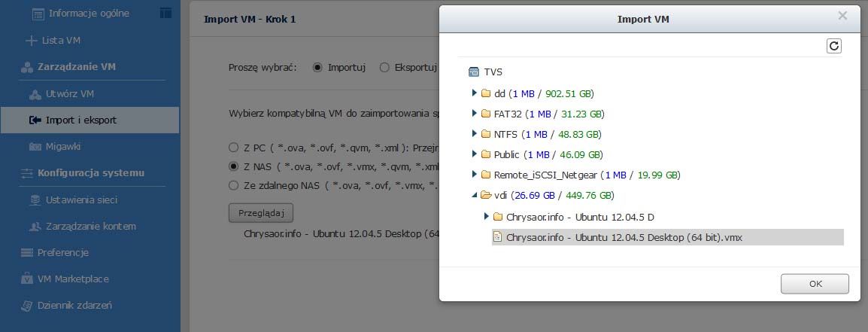The height and width of the screenshot is (332, 868).
Task: Select the Ubuntu 12.04.5 Desktop .vmx file
Action: [668, 237]
